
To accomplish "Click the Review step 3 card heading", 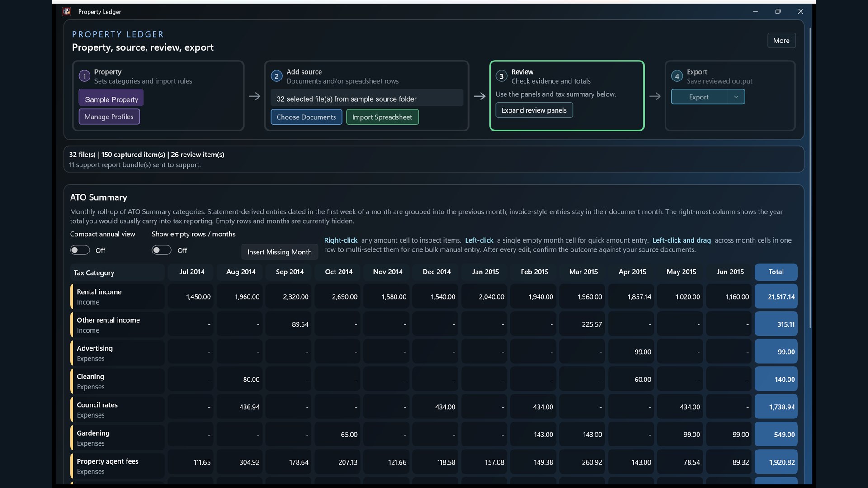I will click(x=522, y=72).
